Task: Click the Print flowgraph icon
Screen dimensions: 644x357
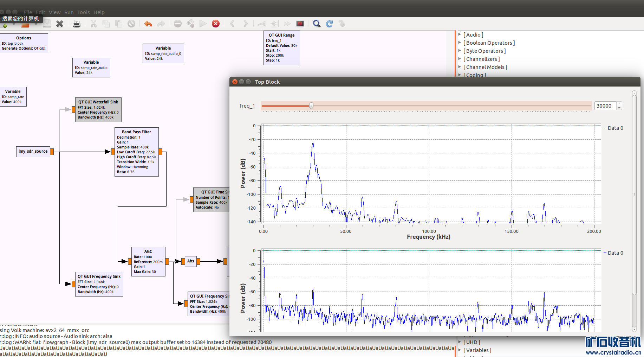Action: pos(76,24)
